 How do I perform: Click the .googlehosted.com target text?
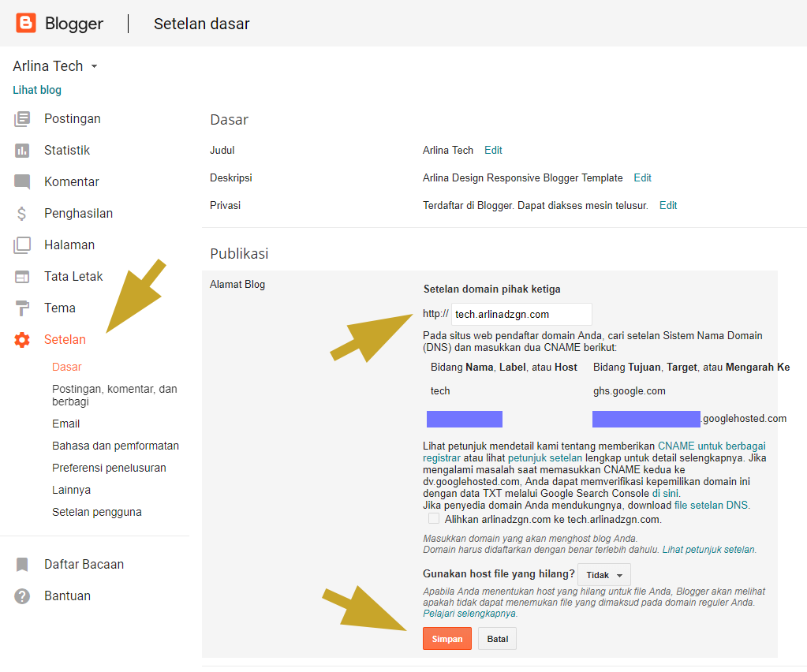[x=744, y=418]
